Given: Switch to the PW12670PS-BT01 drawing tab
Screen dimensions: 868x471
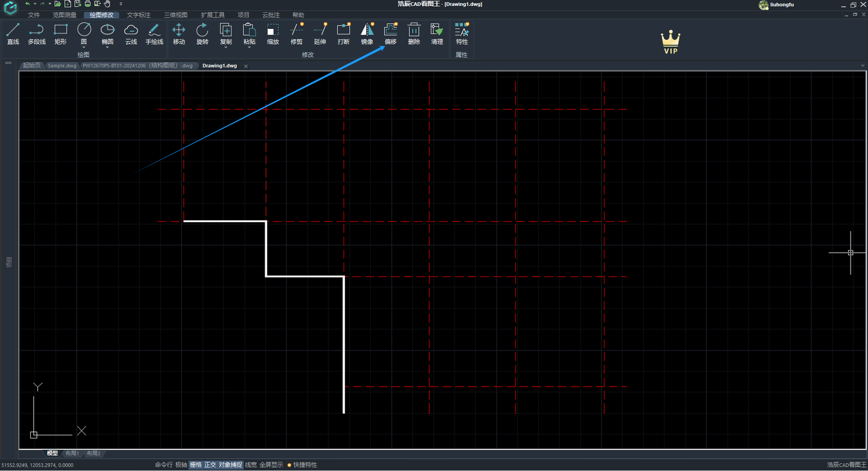Looking at the screenshot, I should tap(137, 66).
